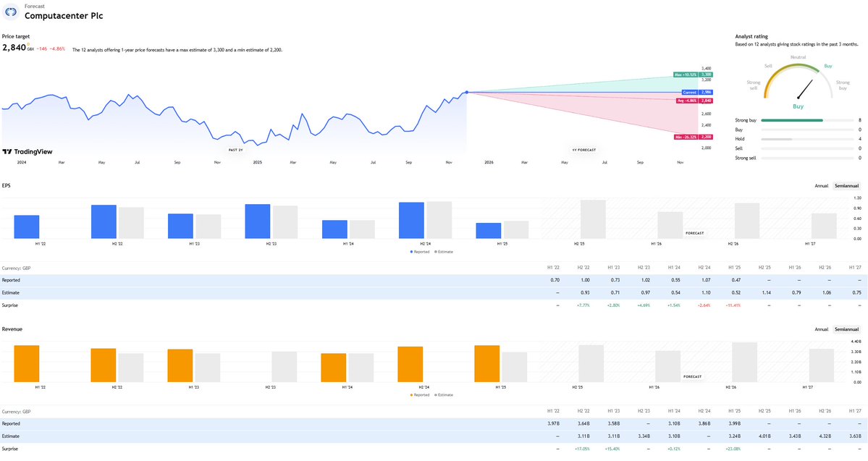The width and height of the screenshot is (868, 461).
Task: Click Reported legend item in Revenue chart
Action: pyautogui.click(x=420, y=395)
